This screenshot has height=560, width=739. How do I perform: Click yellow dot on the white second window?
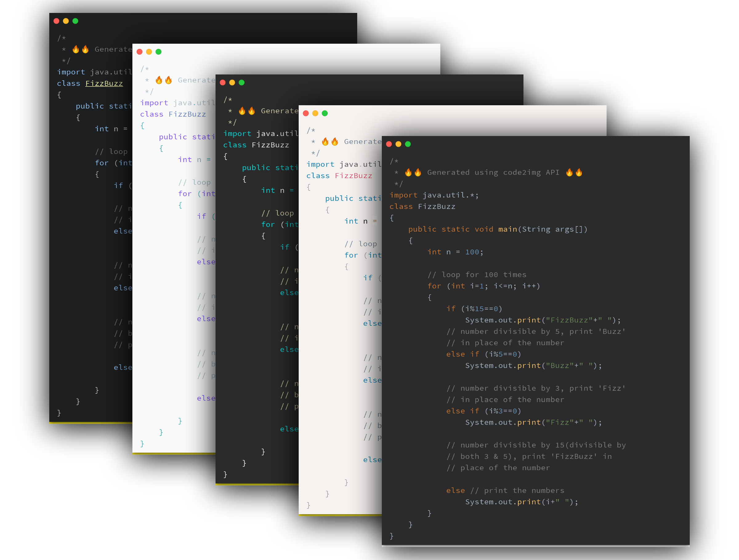pos(149,52)
